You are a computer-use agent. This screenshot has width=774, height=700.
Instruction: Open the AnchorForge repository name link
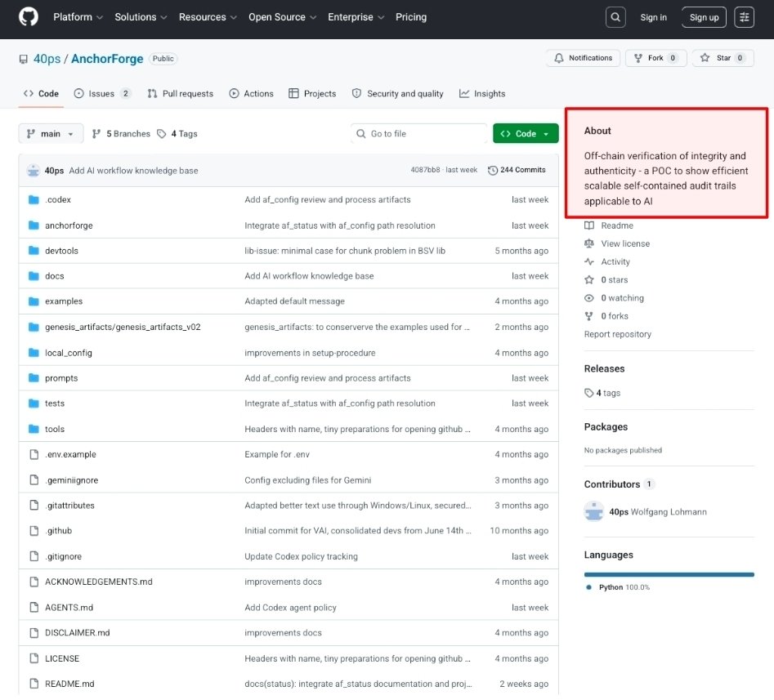[107, 59]
